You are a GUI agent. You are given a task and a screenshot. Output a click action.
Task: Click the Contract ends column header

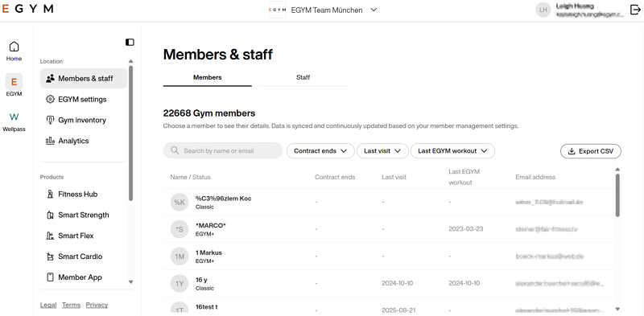point(335,177)
